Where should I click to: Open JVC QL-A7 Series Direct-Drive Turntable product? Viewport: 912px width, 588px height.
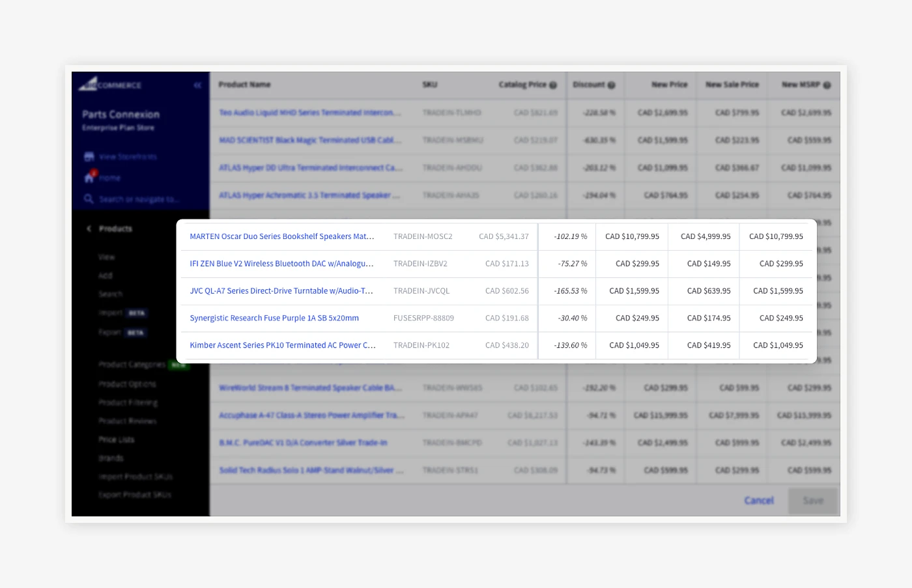(281, 291)
